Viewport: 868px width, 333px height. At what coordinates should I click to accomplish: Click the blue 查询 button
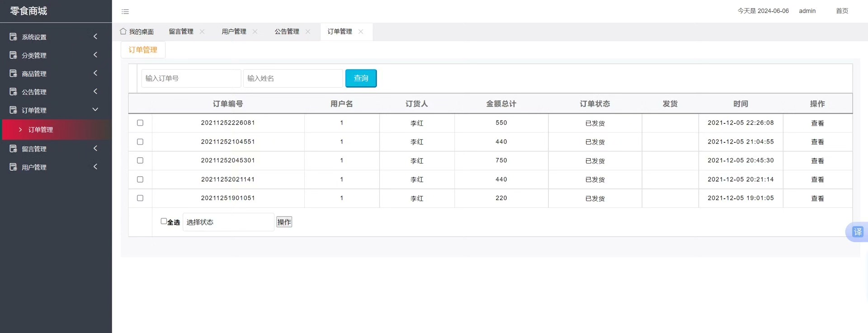click(x=361, y=78)
